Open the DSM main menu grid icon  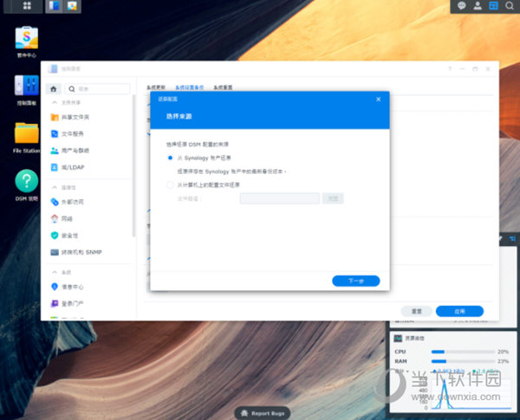(x=27, y=6)
